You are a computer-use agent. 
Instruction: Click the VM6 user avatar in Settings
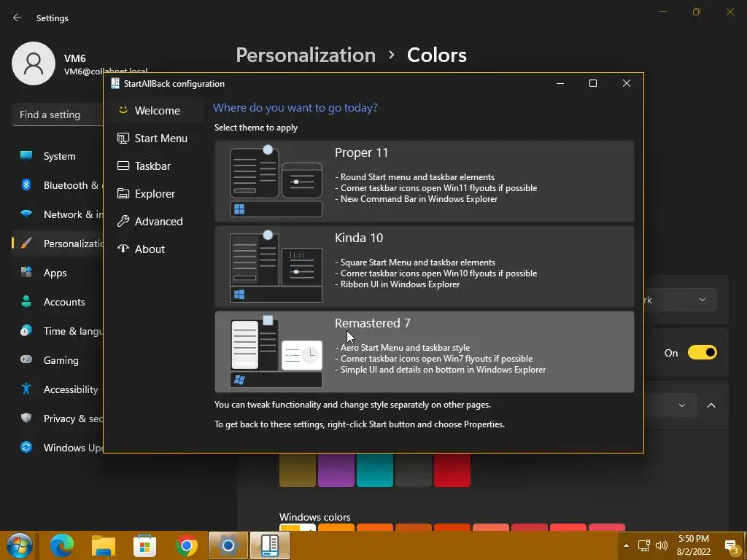34,63
